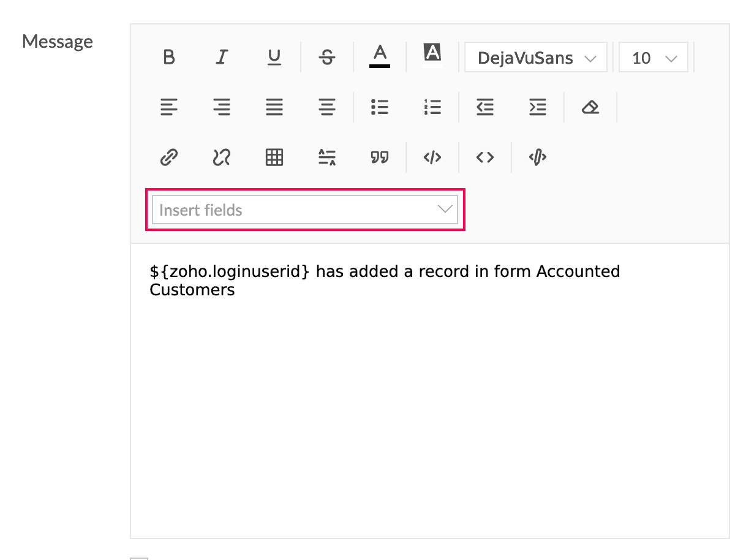This screenshot has height=560, width=746.
Task: Clear formatting with the eraser icon
Action: point(590,107)
